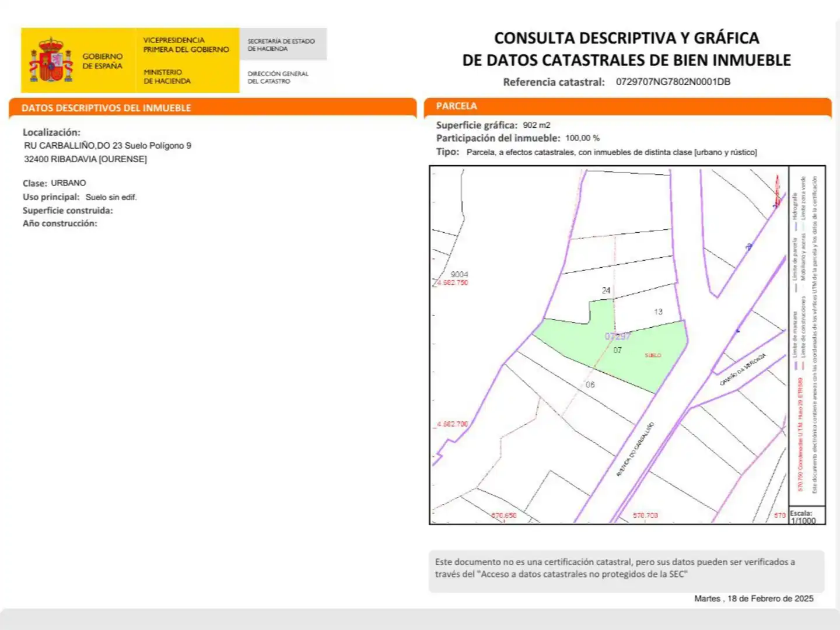The width and height of the screenshot is (840, 630).
Task: Click parcel number 13 on the map
Action: pyautogui.click(x=658, y=311)
